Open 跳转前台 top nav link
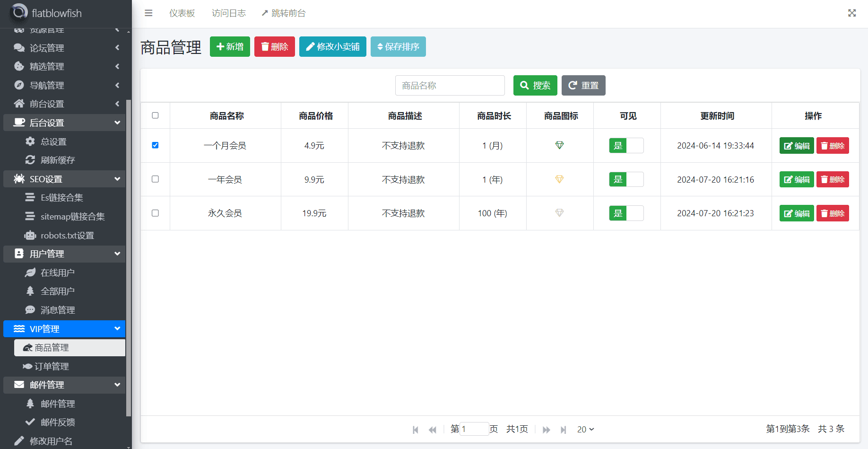The height and width of the screenshot is (449, 868). (x=284, y=13)
